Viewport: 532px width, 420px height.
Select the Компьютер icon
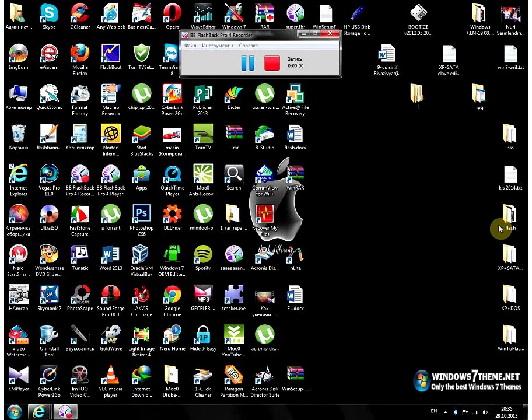(x=18, y=97)
